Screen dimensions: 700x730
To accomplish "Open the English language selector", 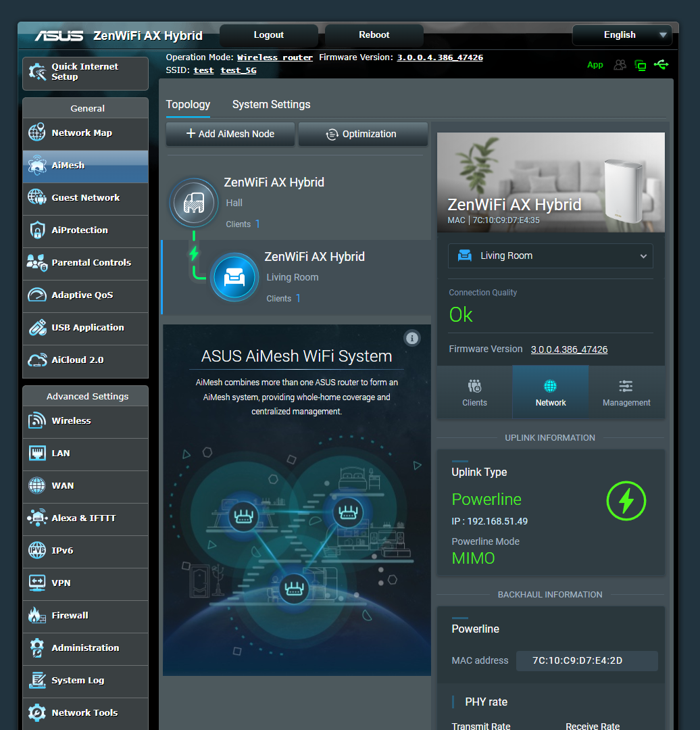I will coord(621,34).
